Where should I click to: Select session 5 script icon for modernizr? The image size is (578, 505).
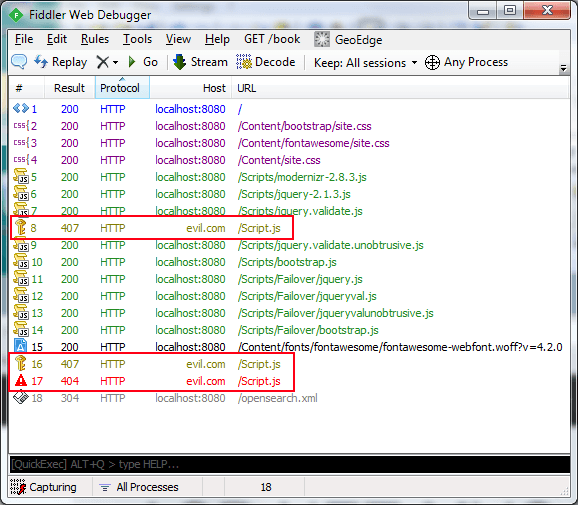[21, 177]
